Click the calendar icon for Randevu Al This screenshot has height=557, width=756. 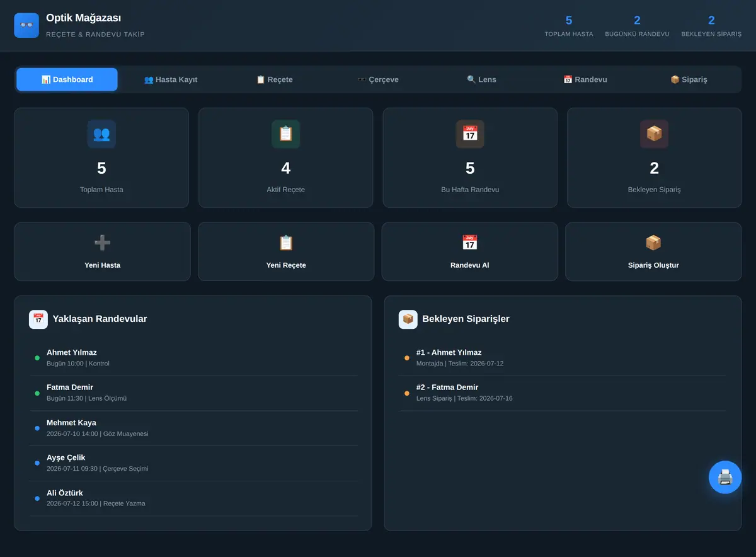[x=470, y=243]
